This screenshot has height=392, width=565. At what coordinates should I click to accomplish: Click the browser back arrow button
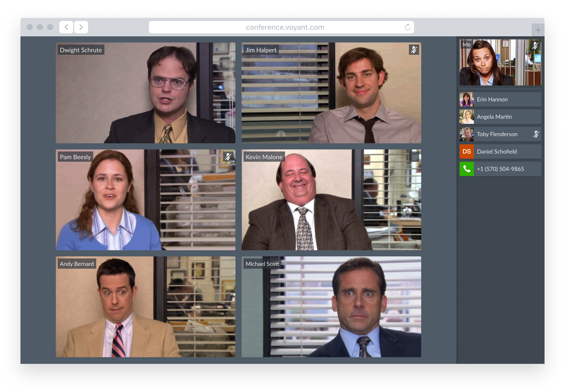[66, 27]
